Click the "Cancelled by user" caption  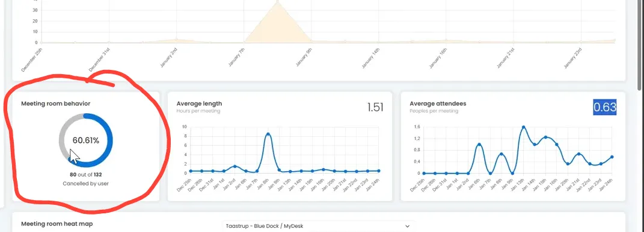[86, 183]
